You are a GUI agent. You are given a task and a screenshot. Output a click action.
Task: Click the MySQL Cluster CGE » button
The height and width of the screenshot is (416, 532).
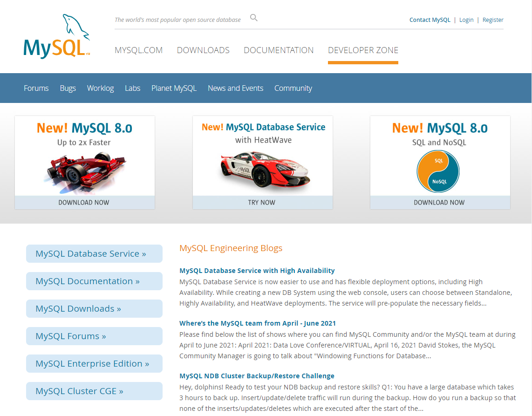(x=94, y=391)
